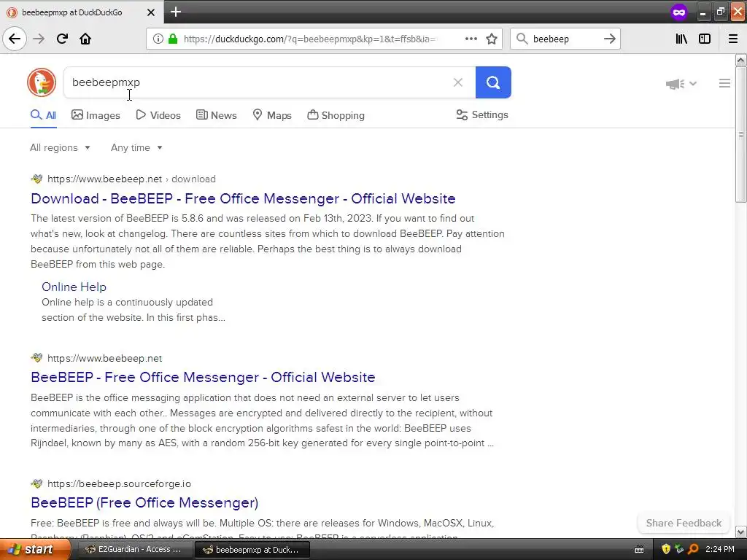The width and height of the screenshot is (747, 560).
Task: Open Download - BeeBEEP official website result
Action: pos(243,198)
